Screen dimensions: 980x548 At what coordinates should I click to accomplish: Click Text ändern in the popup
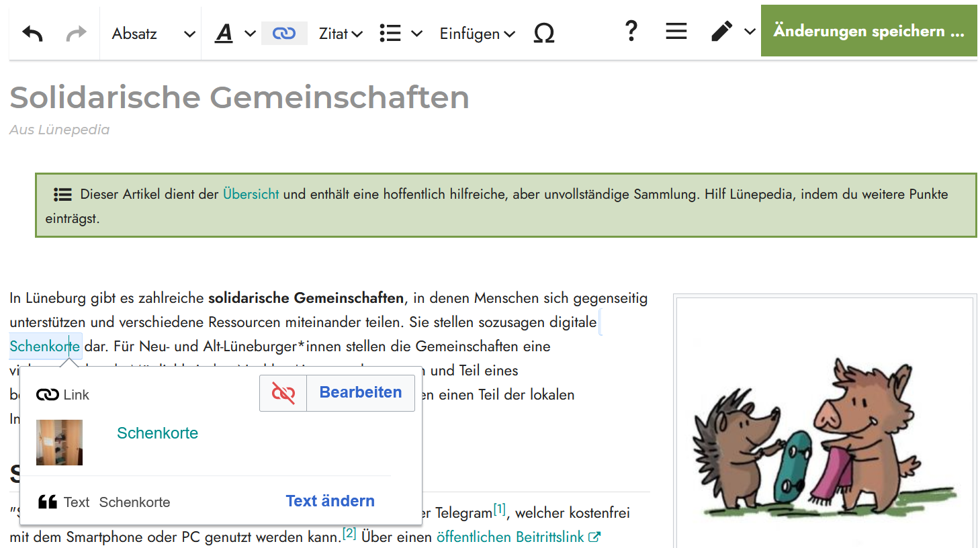coord(330,501)
